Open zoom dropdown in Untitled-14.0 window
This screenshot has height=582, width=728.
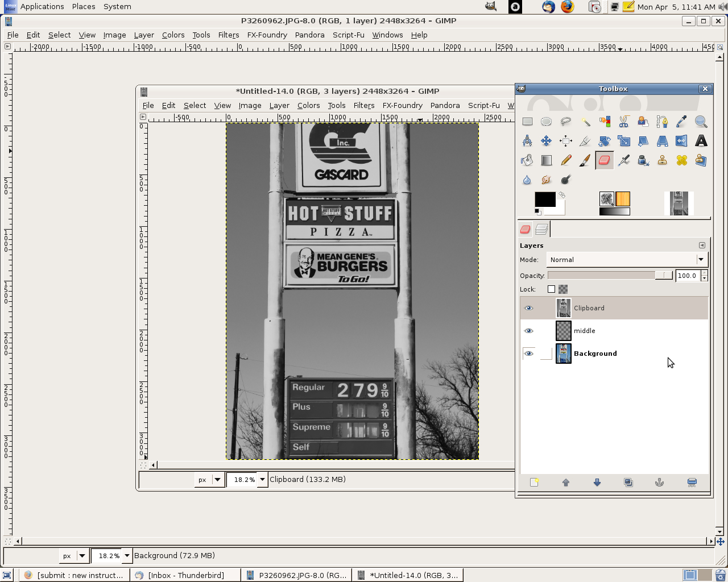[x=262, y=480]
